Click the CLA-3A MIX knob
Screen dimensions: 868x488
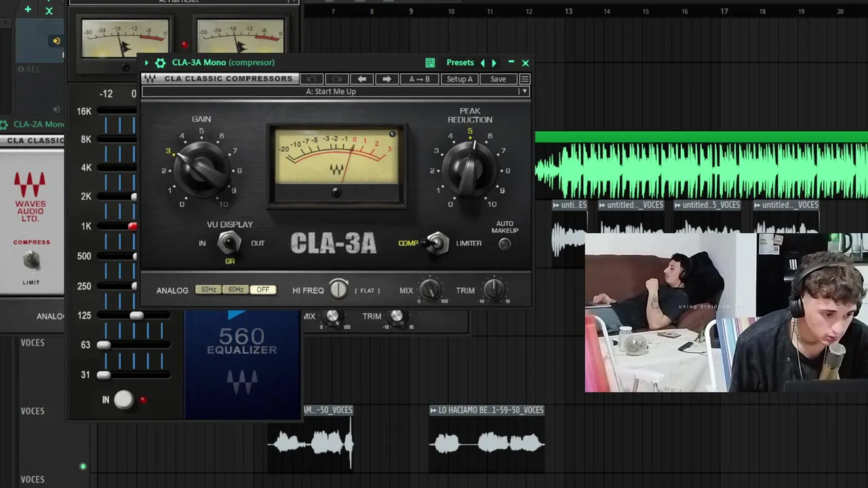[429, 289]
